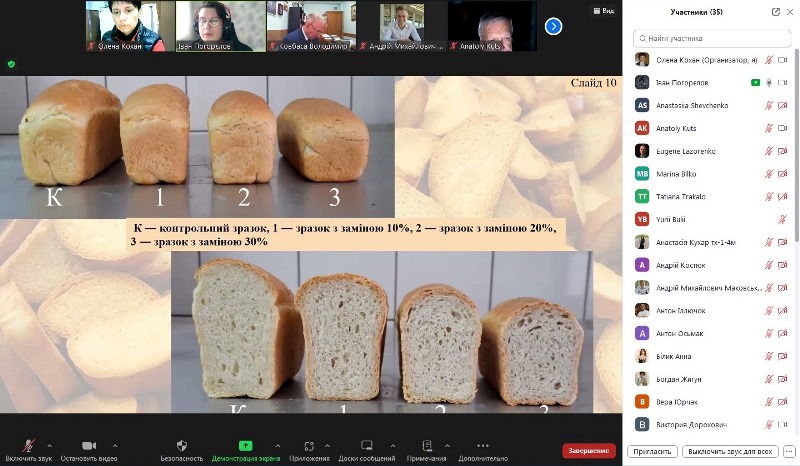Mute microphone of Іван Погорелов
800x466 pixels.
[x=769, y=83]
